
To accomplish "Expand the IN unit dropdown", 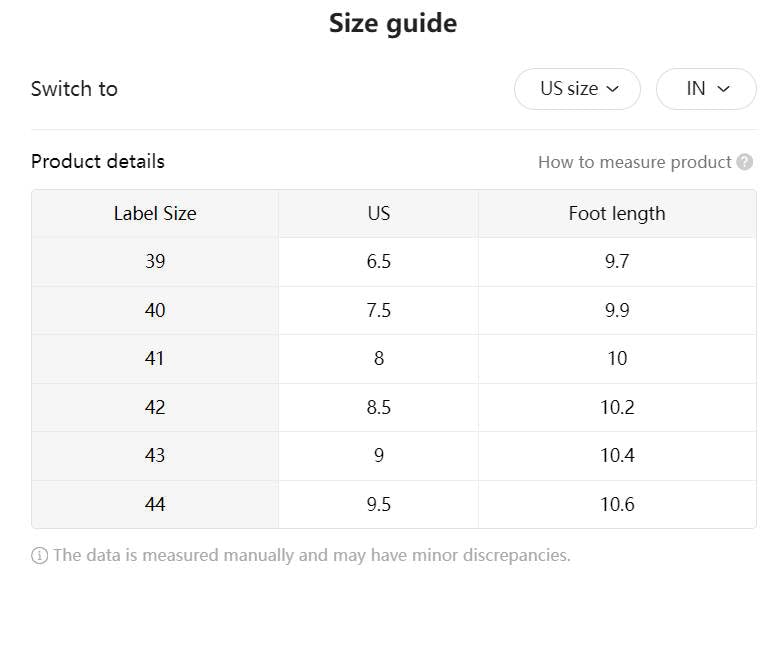I will click(706, 89).
